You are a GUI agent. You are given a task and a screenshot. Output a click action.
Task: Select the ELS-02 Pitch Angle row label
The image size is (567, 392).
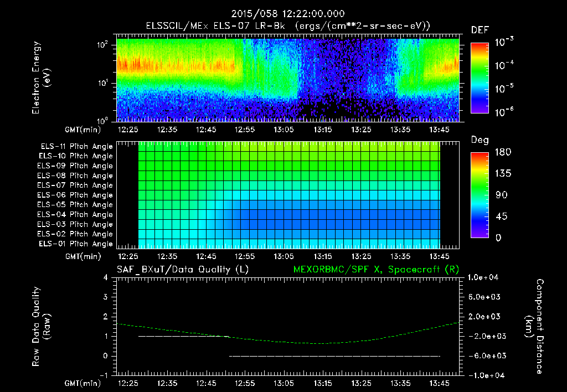click(x=75, y=234)
